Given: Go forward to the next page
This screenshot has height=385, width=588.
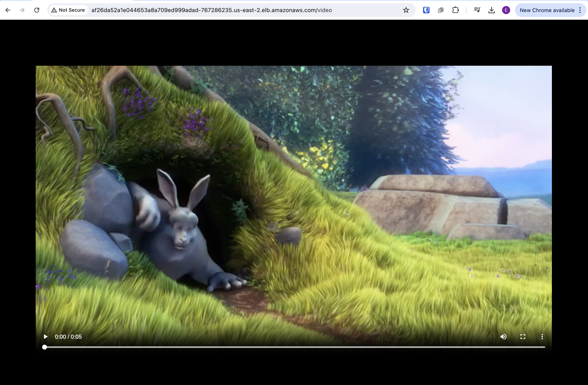Looking at the screenshot, I should [22, 10].
